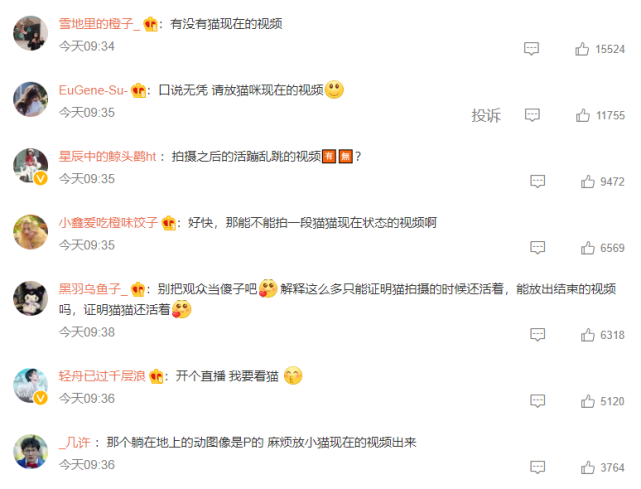
Task: Reply to 小鑫爱吃橙味饺子 comment
Action: [x=537, y=247]
